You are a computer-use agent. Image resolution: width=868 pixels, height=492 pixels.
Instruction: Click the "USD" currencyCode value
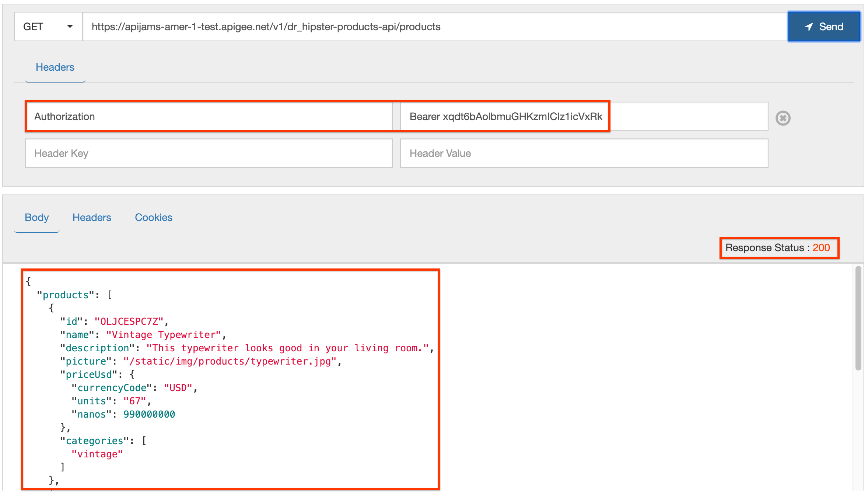(178, 388)
